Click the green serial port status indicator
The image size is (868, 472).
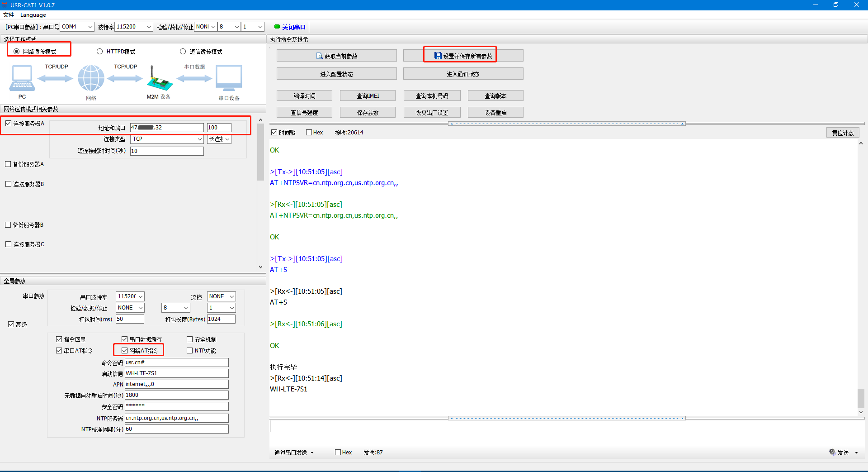(277, 27)
